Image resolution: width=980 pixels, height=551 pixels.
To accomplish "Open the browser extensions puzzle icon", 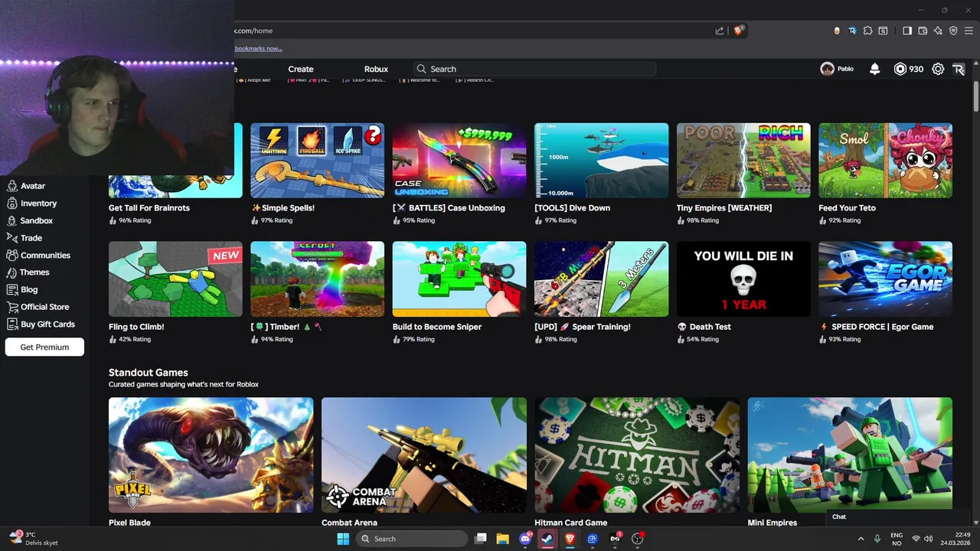I will pos(867,31).
